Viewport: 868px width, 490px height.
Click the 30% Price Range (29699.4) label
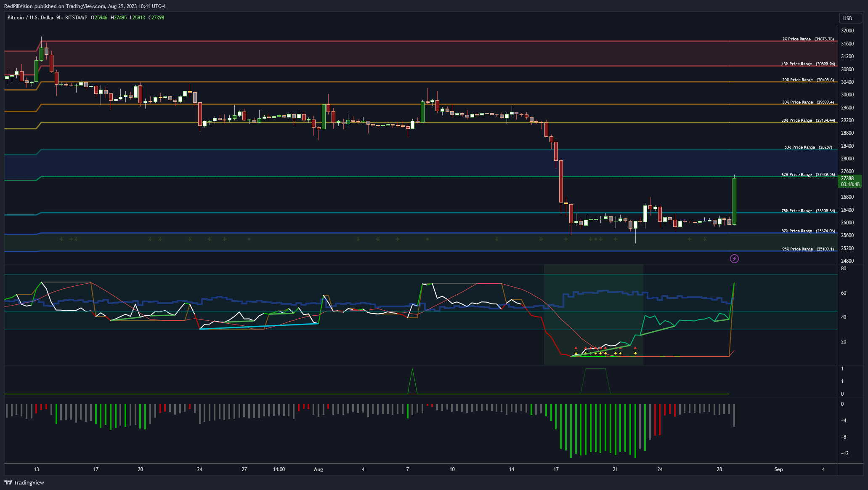pyautogui.click(x=808, y=102)
